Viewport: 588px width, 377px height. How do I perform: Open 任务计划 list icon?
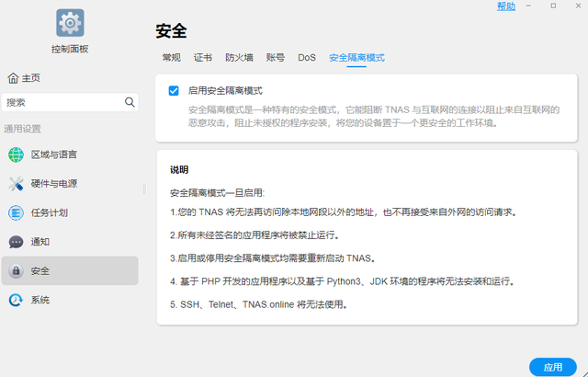click(x=16, y=212)
